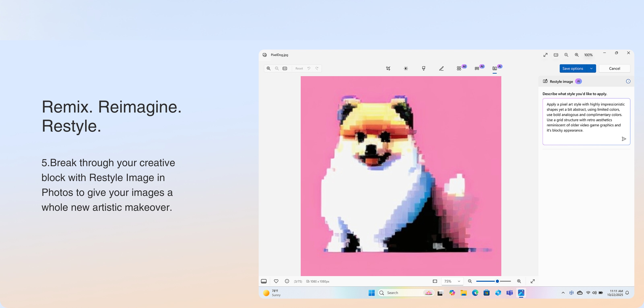Cancel the current edit
Viewport: 644px width, 308px height.
point(614,68)
